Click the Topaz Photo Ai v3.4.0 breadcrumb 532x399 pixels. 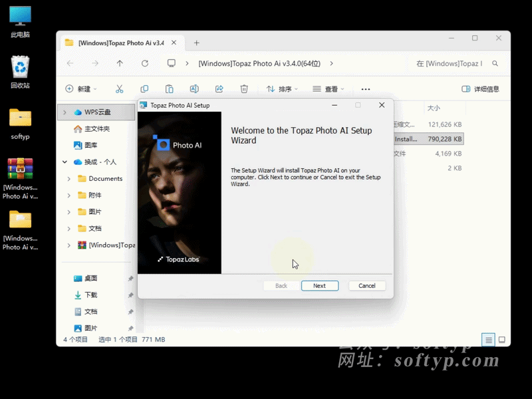point(259,63)
